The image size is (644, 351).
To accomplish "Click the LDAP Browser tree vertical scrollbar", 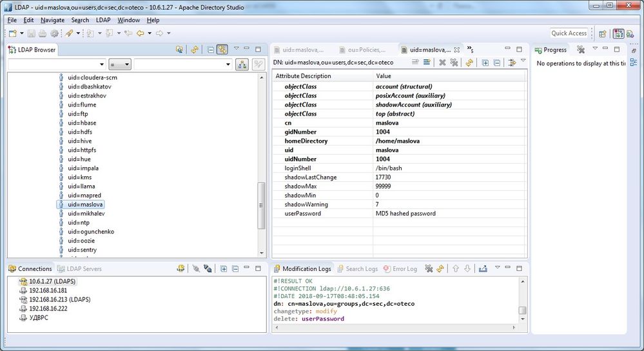I will [261, 206].
